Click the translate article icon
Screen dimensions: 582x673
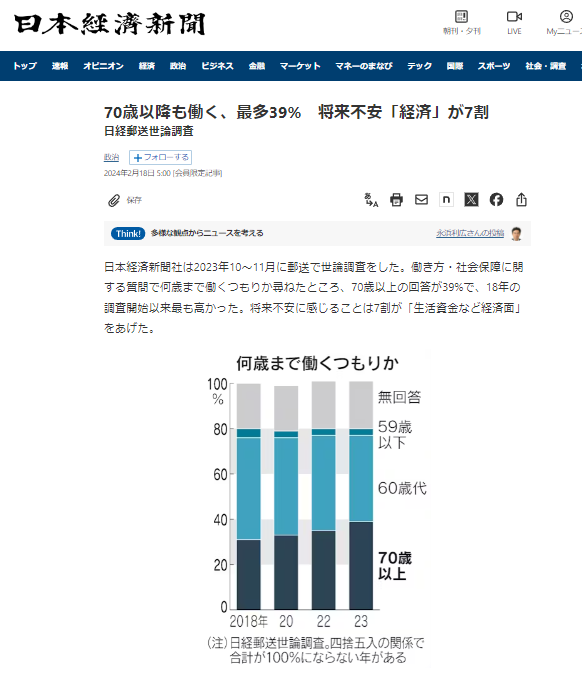[x=371, y=200]
